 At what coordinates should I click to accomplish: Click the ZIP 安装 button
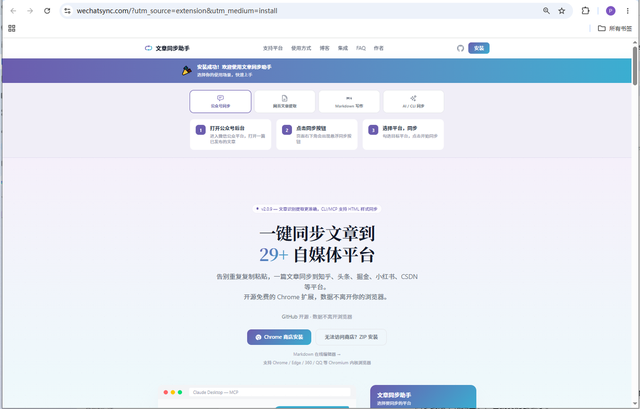351,337
